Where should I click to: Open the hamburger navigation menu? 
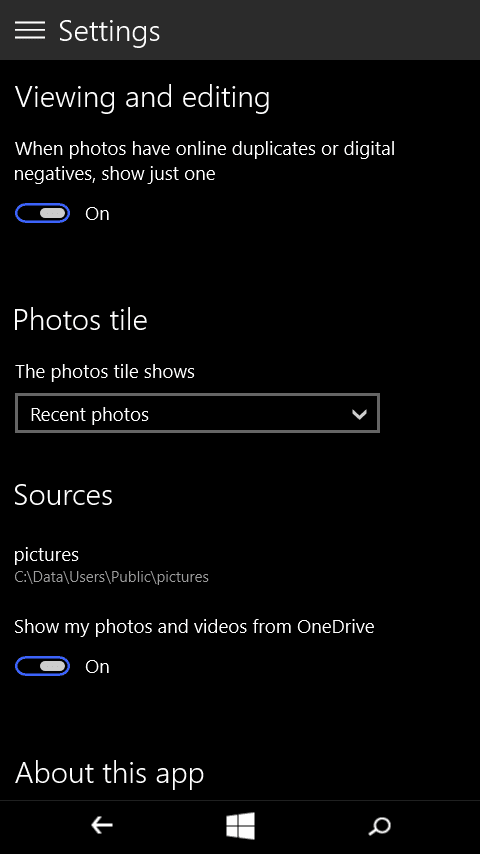tap(29, 30)
